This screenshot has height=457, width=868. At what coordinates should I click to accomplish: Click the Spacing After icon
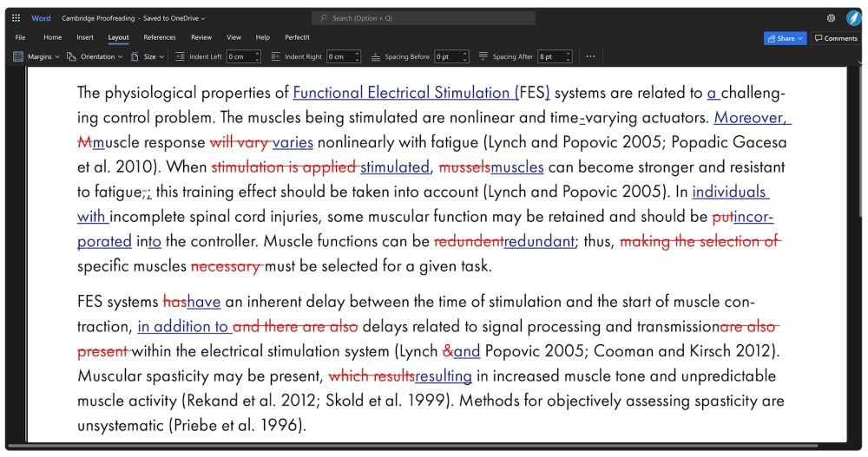(483, 56)
